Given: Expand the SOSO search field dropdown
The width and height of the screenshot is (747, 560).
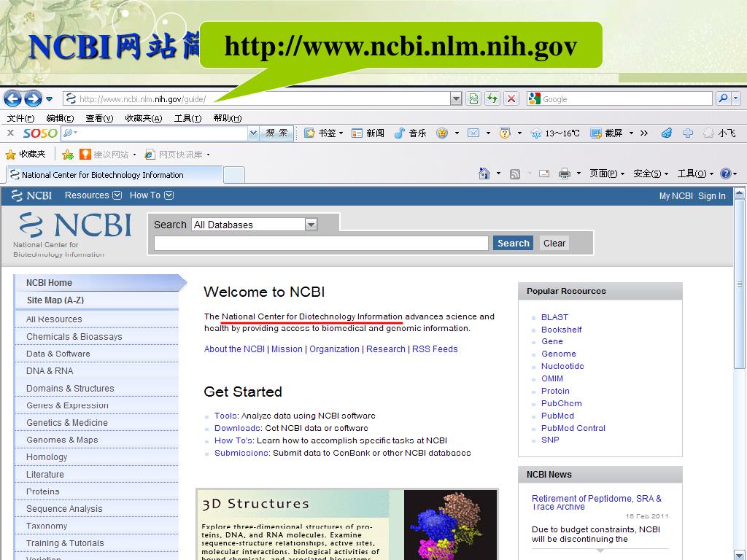Looking at the screenshot, I should coord(253,133).
